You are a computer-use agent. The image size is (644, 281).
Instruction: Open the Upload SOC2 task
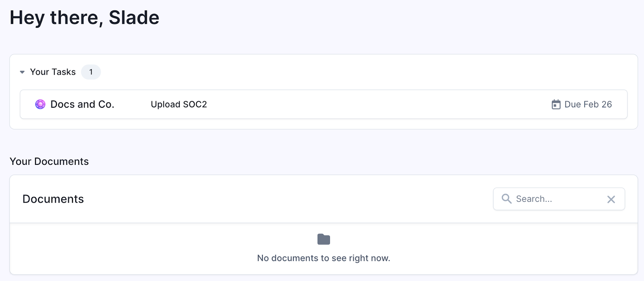click(x=179, y=105)
